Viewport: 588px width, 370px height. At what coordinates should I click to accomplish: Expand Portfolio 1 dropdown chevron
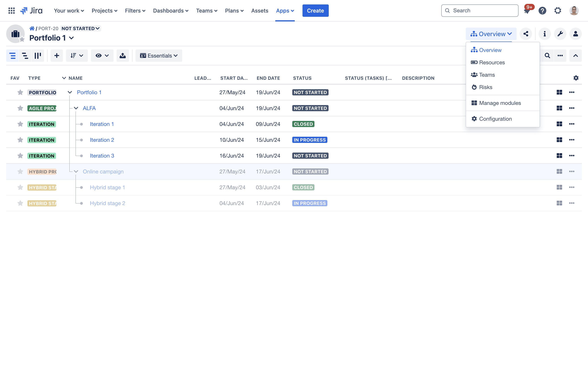[72, 38]
